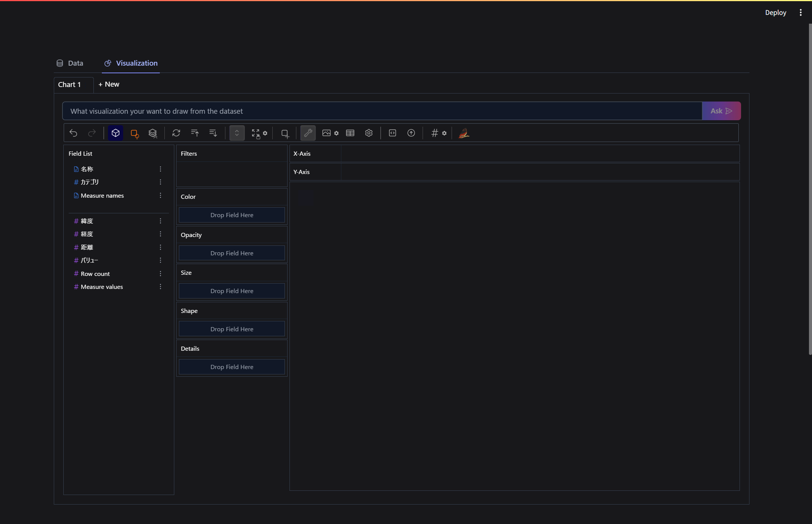Add a chart with + New
This screenshot has height=524, width=812.
(109, 84)
